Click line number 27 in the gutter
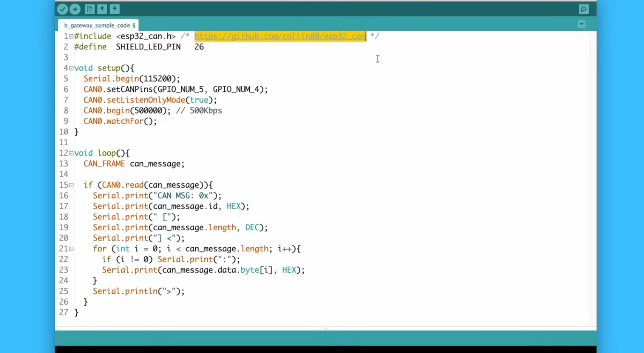Viewport: 644px width, 353px height. (63, 313)
